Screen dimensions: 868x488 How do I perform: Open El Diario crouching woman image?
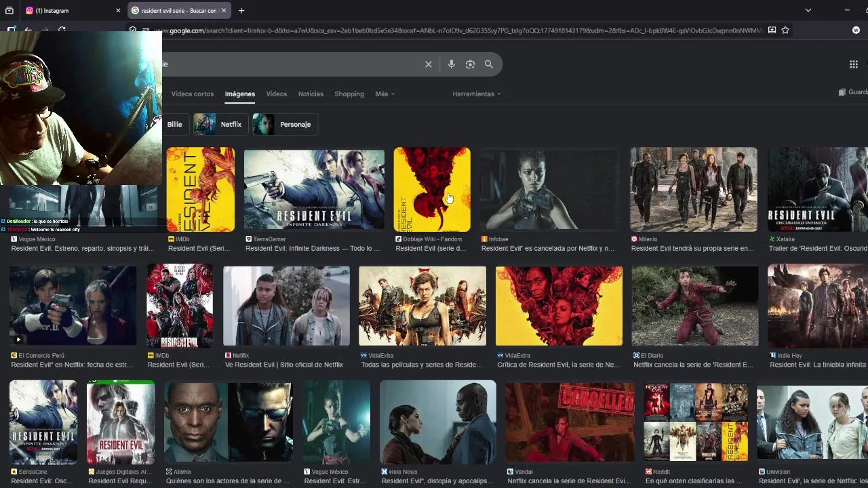click(x=695, y=306)
